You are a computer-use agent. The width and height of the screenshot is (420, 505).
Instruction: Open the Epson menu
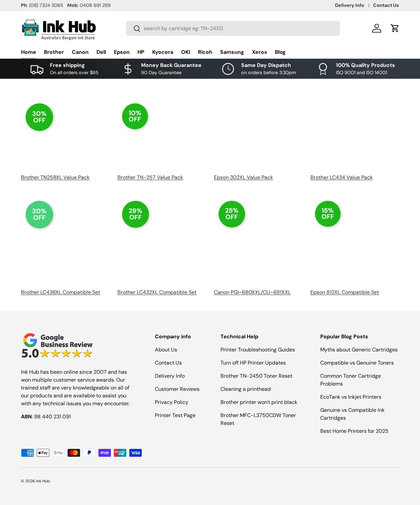tap(122, 52)
